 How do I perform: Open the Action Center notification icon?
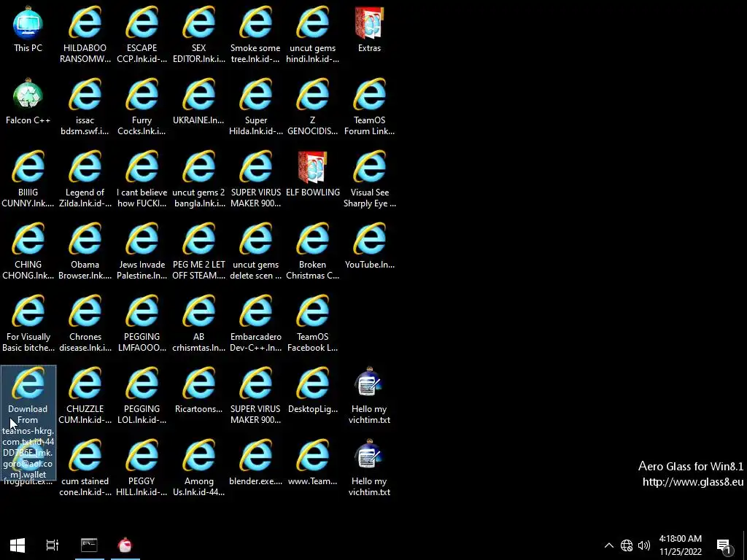point(724,545)
